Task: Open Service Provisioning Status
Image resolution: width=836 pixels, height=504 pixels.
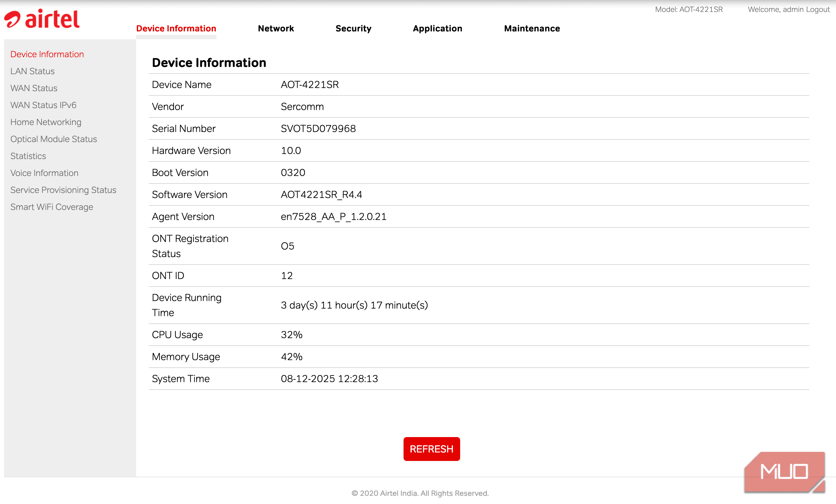Action: (64, 190)
